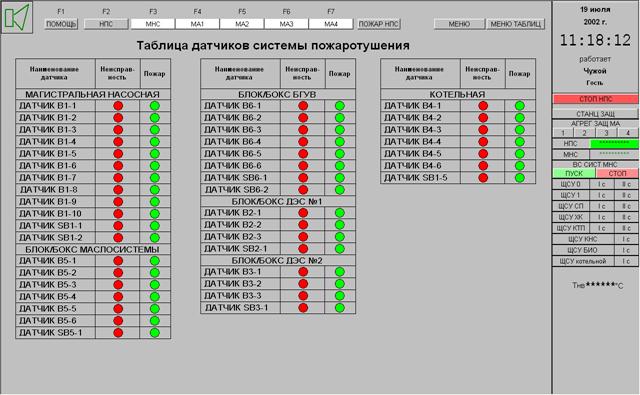Click the green НПС status bar
The height and width of the screenshot is (395, 640).
point(614,143)
